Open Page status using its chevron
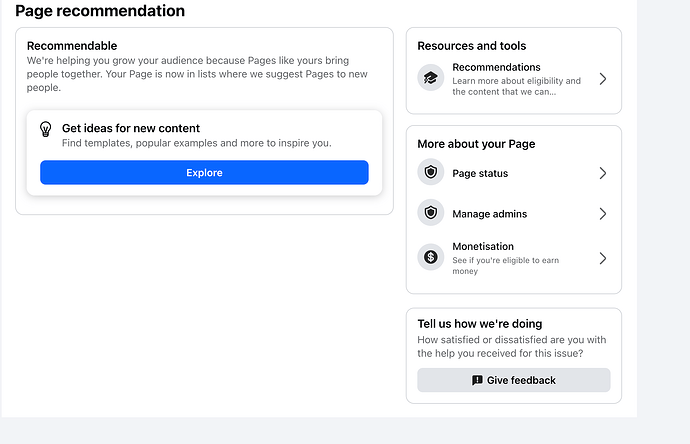 602,173
